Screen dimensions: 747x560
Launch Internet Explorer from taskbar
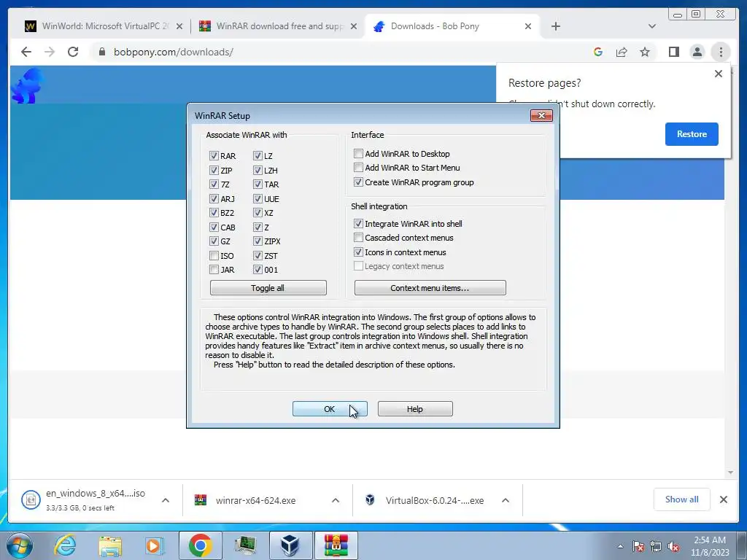point(65,545)
